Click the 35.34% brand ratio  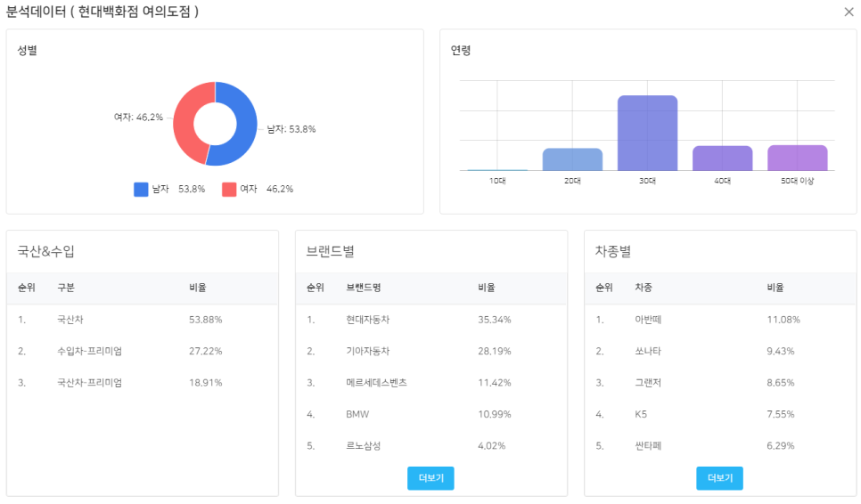pyautogui.click(x=494, y=320)
